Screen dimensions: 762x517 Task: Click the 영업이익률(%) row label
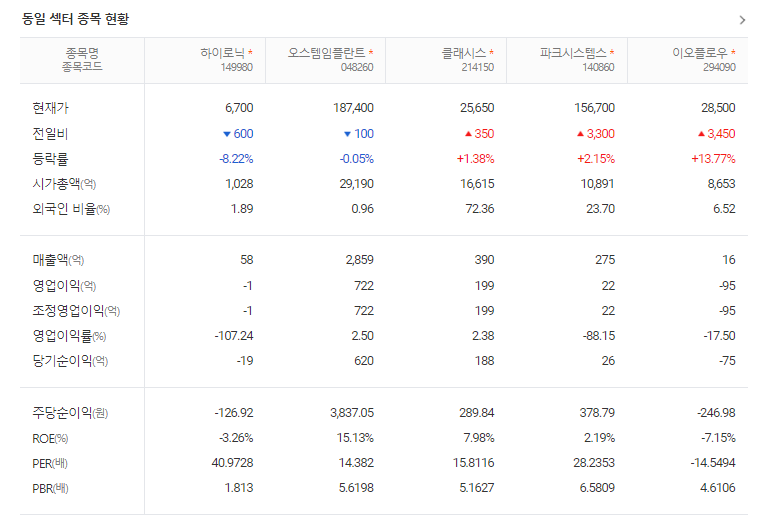tap(69, 336)
